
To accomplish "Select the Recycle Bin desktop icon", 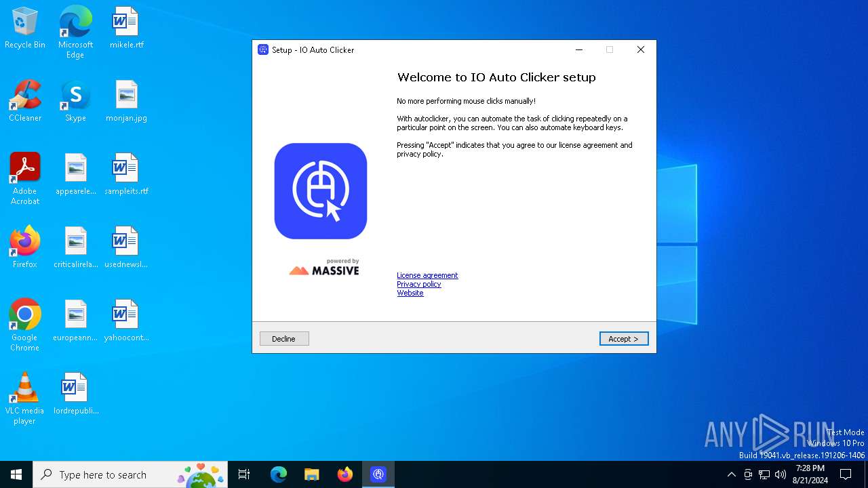I will point(25,28).
